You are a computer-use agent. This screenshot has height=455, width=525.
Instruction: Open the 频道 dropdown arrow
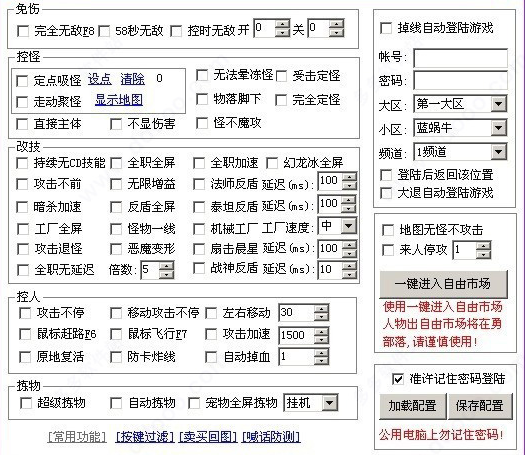coord(499,152)
